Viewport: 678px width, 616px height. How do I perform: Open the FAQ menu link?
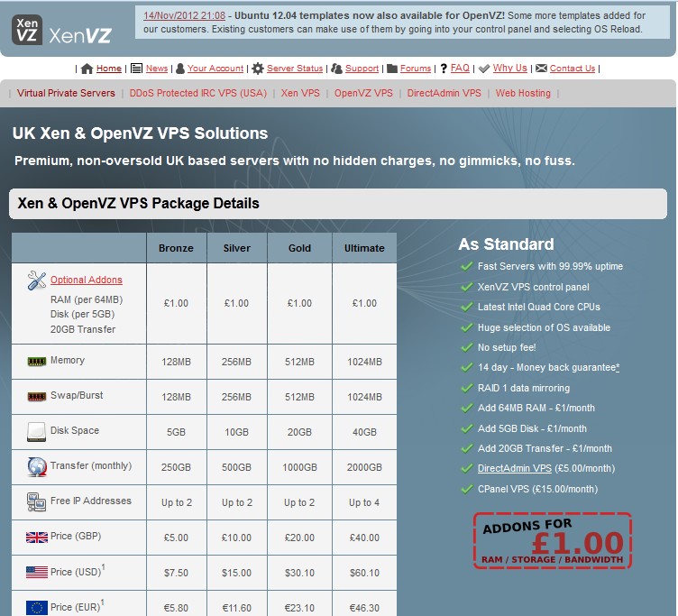coord(460,69)
